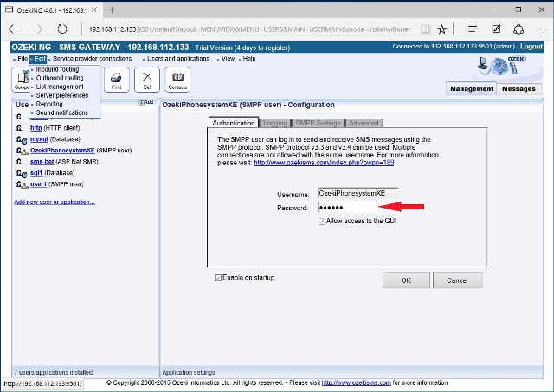Open the mysql user link

click(x=39, y=139)
